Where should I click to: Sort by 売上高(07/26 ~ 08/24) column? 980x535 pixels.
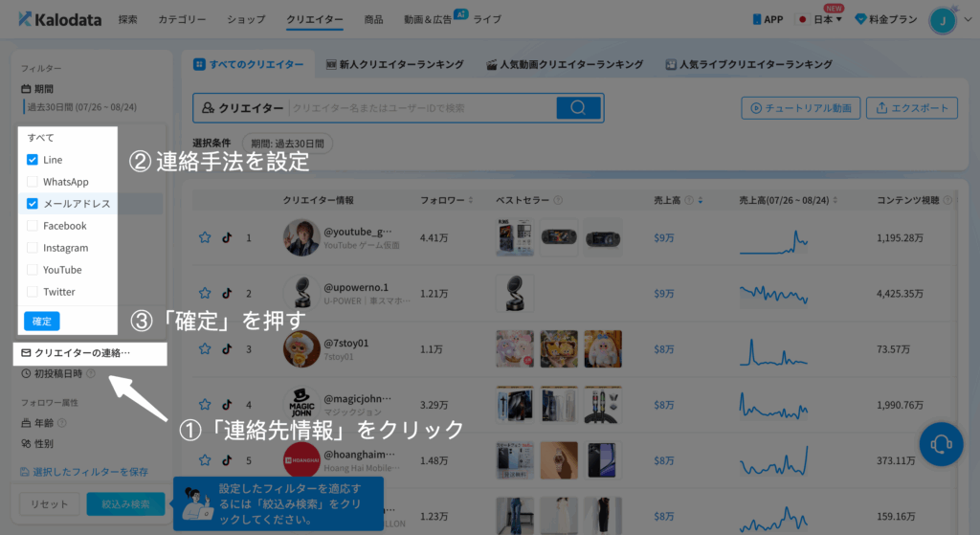pos(835,200)
